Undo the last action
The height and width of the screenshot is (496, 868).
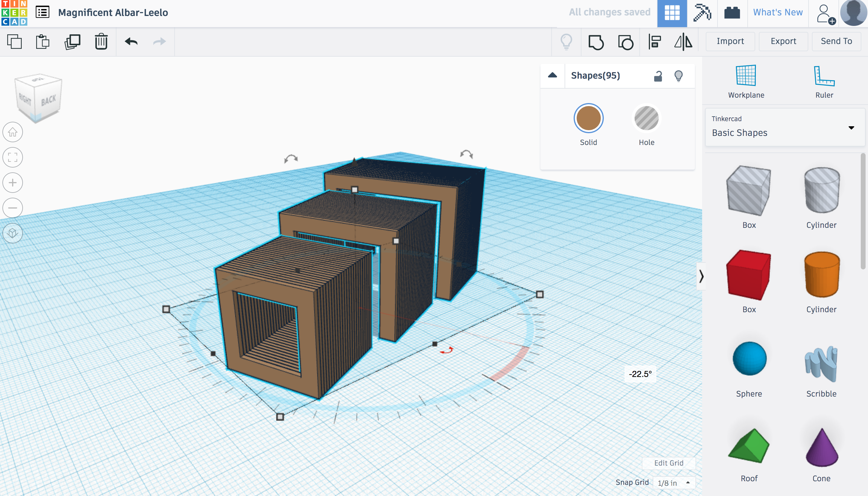tap(131, 42)
